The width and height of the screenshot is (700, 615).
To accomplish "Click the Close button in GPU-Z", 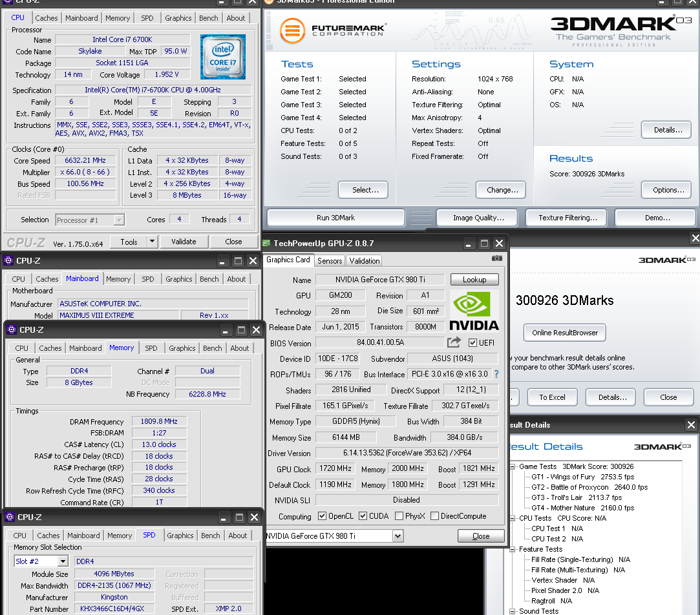I will coord(481,536).
